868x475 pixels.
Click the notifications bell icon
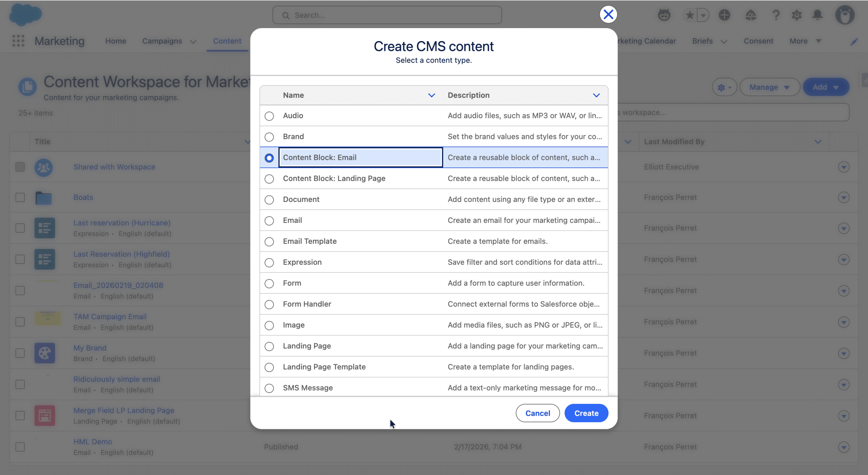tap(817, 15)
